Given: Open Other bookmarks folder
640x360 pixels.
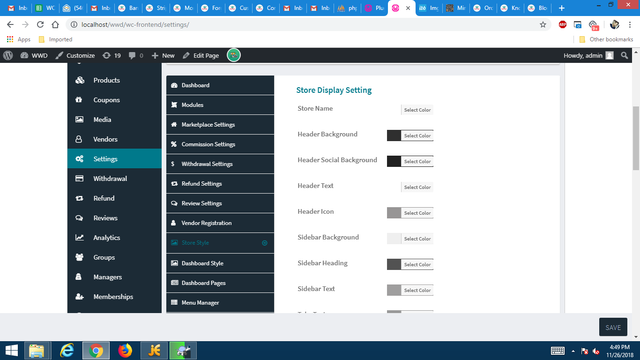Looking at the screenshot, I should click(x=606, y=39).
